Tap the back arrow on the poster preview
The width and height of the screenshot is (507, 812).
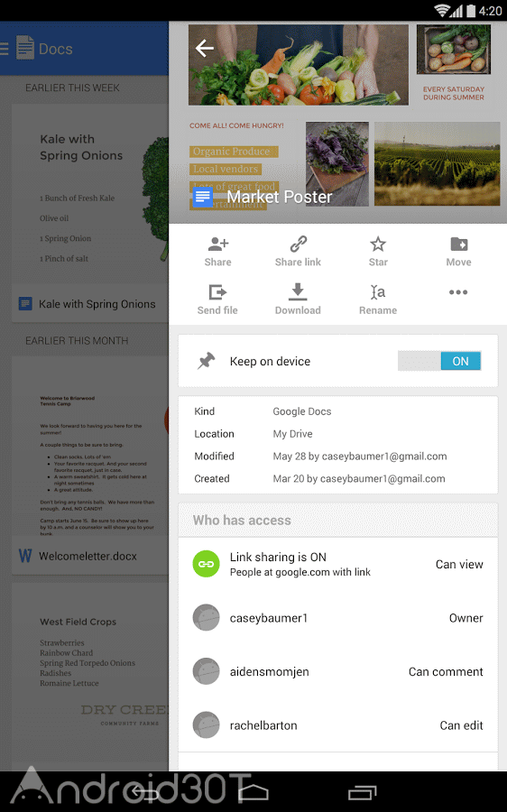tap(205, 48)
